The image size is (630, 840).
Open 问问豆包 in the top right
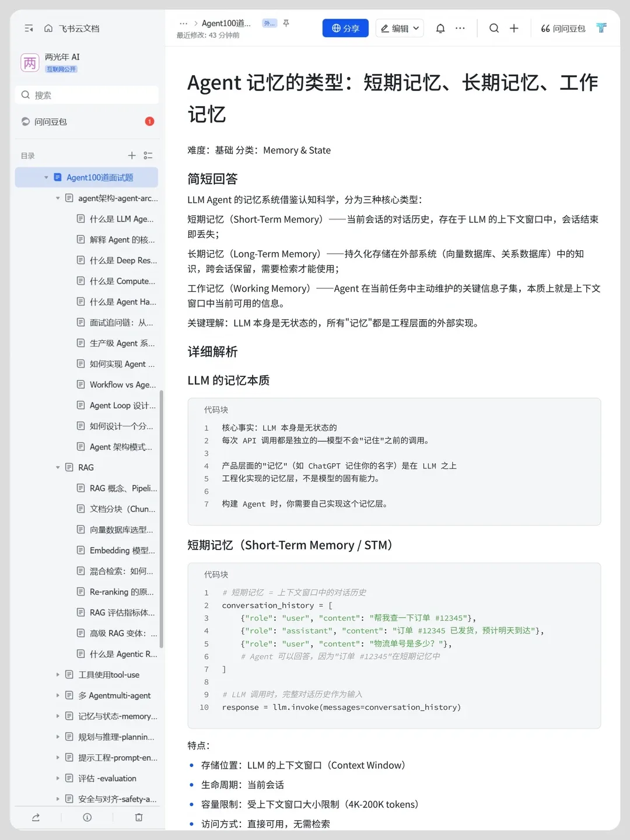point(563,28)
